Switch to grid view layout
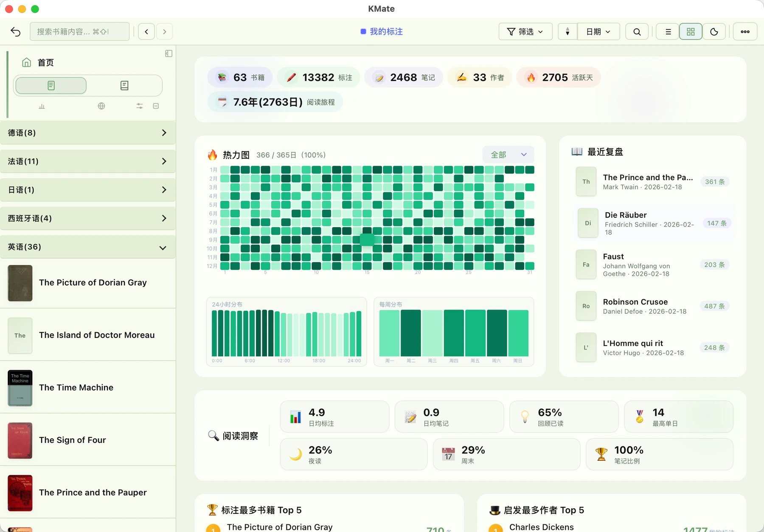The height and width of the screenshot is (532, 764). 691,32
